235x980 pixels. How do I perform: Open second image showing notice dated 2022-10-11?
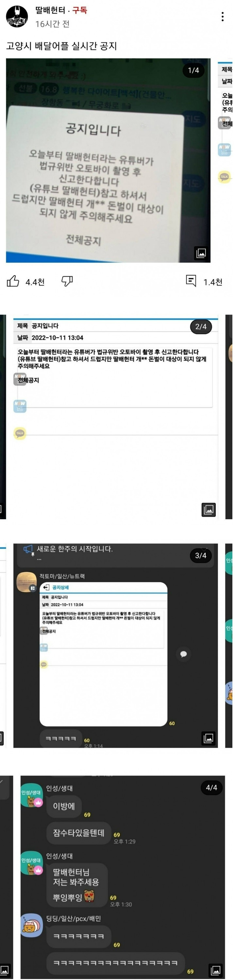[x=116, y=417]
